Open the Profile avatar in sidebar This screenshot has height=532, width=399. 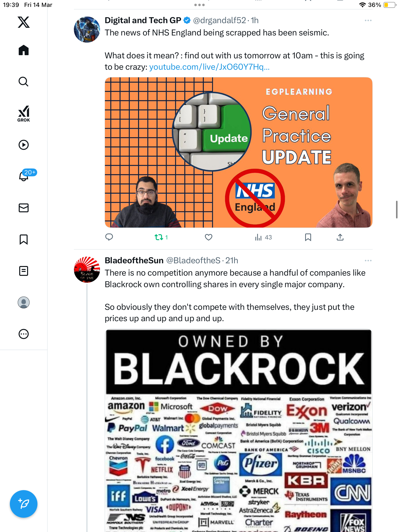[x=24, y=302]
